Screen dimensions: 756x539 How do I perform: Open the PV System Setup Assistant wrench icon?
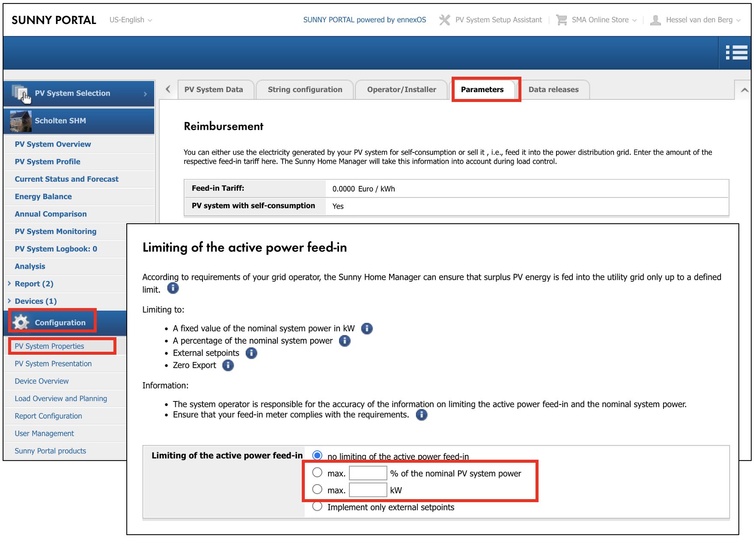tap(444, 20)
